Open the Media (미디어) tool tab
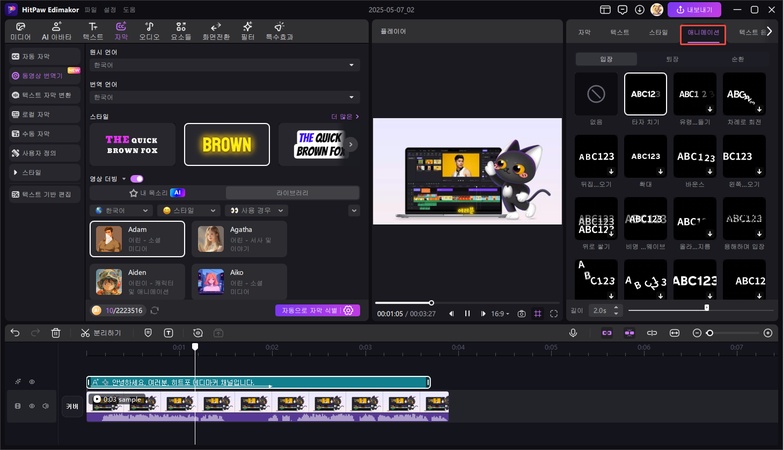783x450 pixels. tap(20, 31)
